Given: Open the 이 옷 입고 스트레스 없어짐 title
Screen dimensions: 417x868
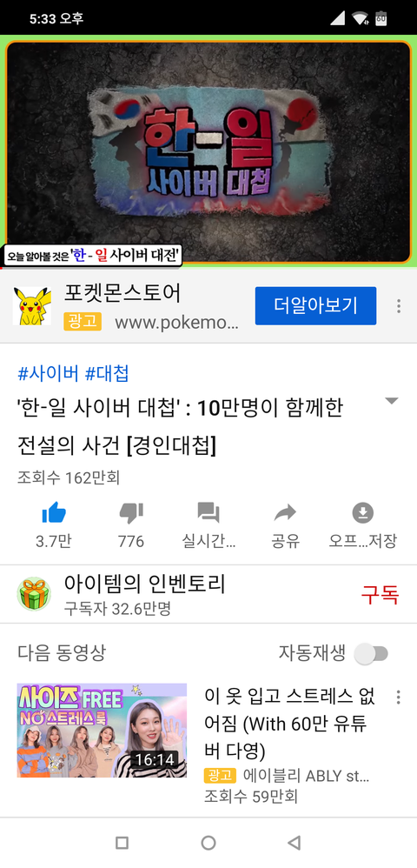Looking at the screenshot, I should tap(290, 724).
